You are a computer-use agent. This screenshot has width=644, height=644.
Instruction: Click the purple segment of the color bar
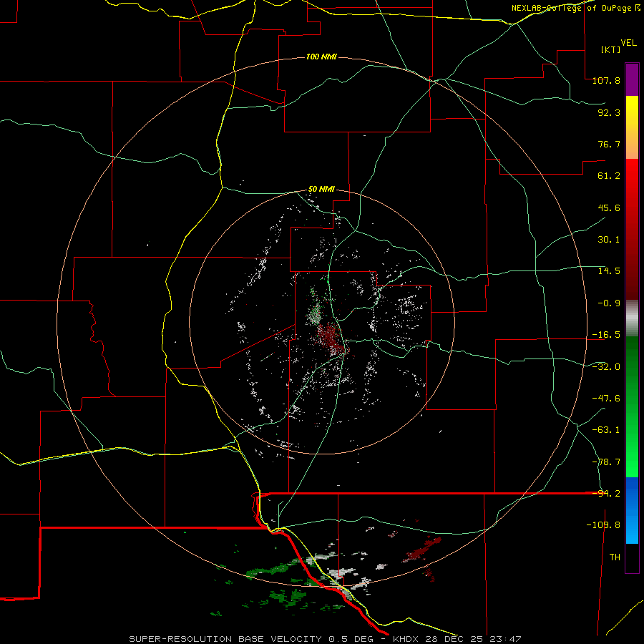tap(632, 79)
